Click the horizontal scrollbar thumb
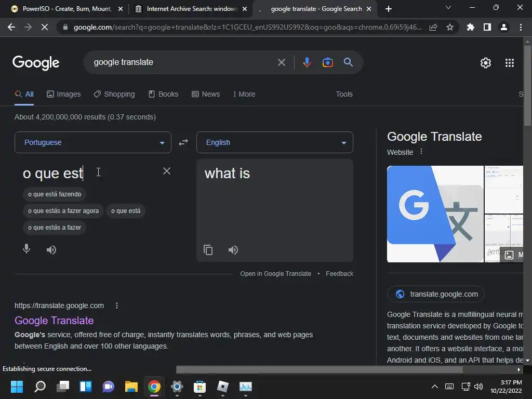 click(x=320, y=369)
